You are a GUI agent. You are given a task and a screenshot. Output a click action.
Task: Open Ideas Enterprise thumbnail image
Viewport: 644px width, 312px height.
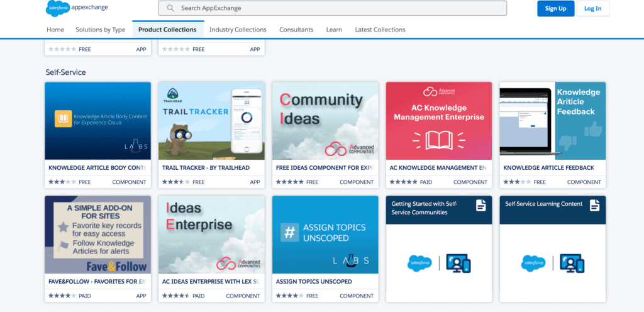(211, 235)
